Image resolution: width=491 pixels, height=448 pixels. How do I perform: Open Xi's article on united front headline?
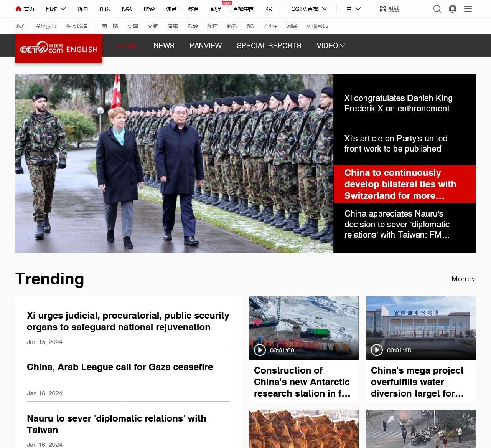pos(396,144)
